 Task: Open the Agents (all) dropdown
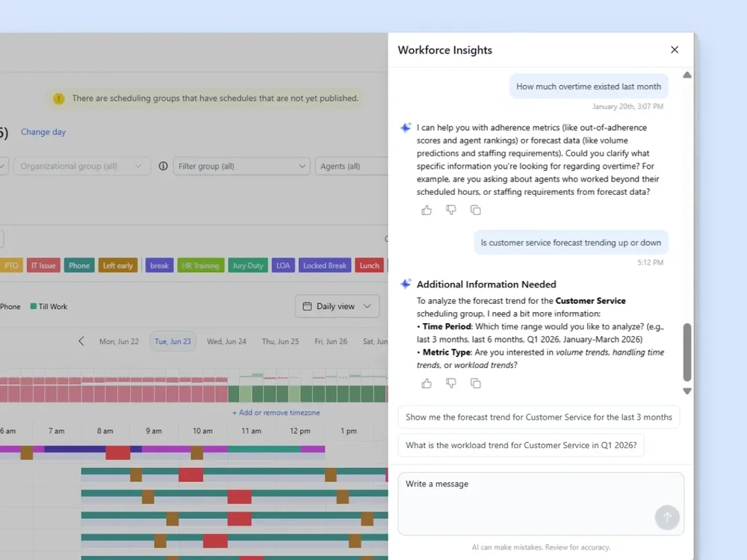[352, 167]
